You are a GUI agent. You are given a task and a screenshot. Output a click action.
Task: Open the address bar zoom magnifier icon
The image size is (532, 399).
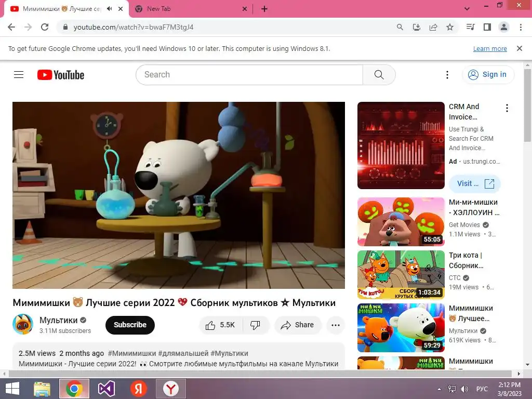[x=400, y=27]
